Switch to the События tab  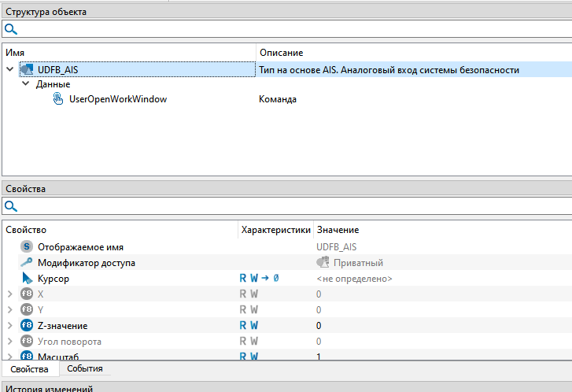pyautogui.click(x=84, y=368)
